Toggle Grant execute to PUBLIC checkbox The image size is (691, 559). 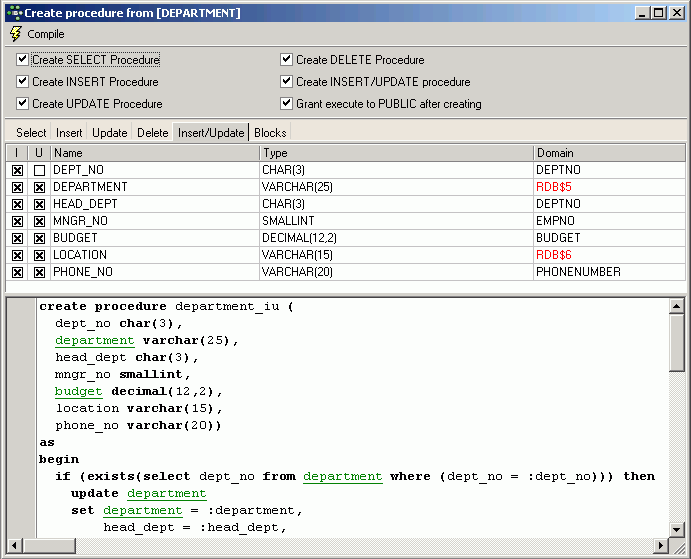click(x=286, y=104)
